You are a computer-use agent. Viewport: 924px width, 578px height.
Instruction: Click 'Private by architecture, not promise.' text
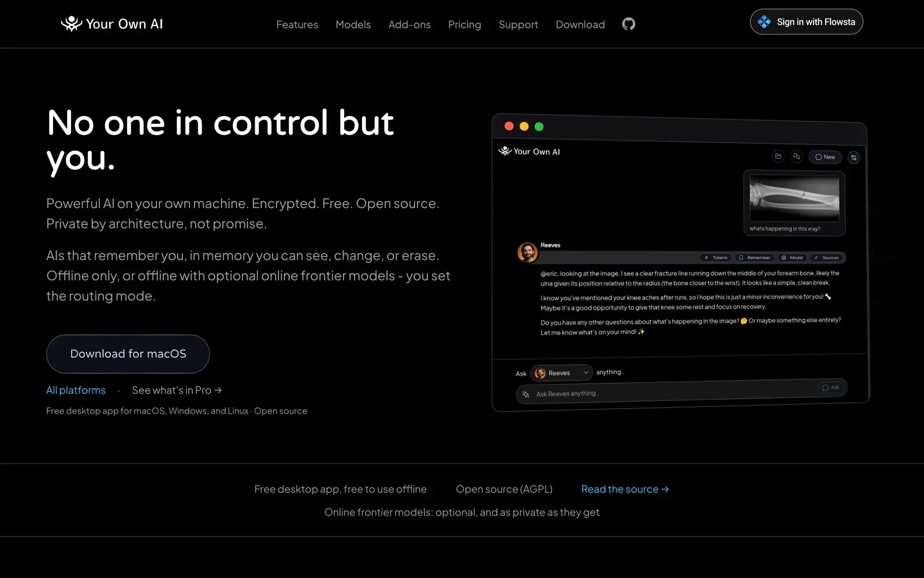157,224
